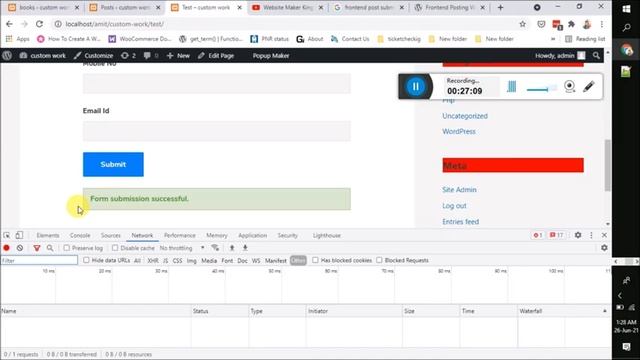Adjust the recorder volume slider

(541, 89)
